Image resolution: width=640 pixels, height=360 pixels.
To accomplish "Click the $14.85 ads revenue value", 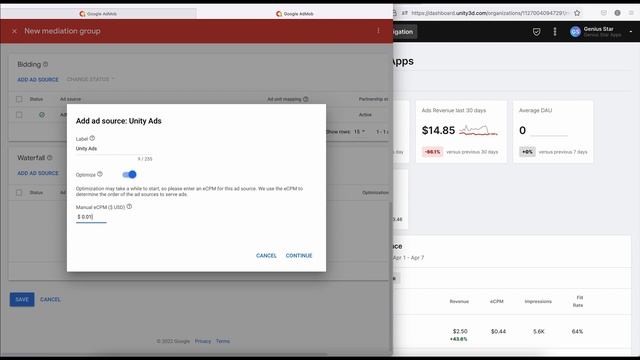I will [x=438, y=131].
